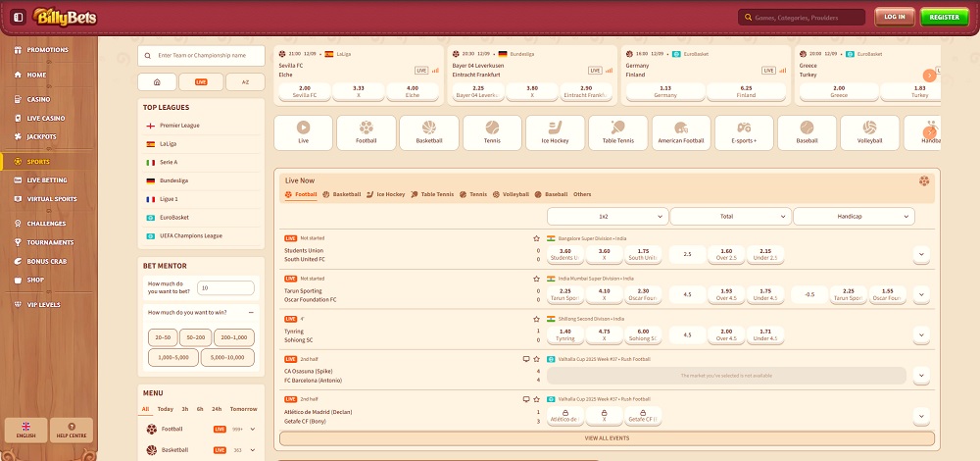Edit the bet amount field showing 10
Image resolution: width=980 pixels, height=461 pixels.
click(x=225, y=287)
